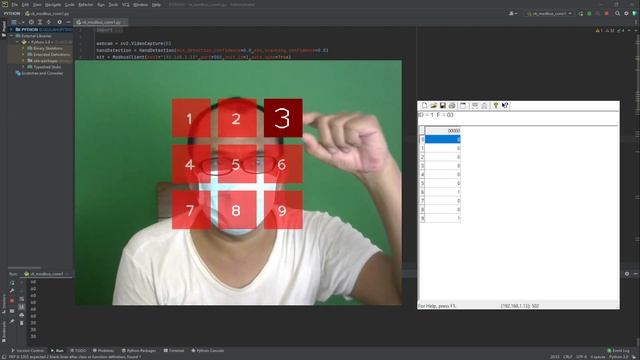Open the Python Packages tool window tab
Image resolution: width=640 pixels, height=360 pixels.
point(139,351)
